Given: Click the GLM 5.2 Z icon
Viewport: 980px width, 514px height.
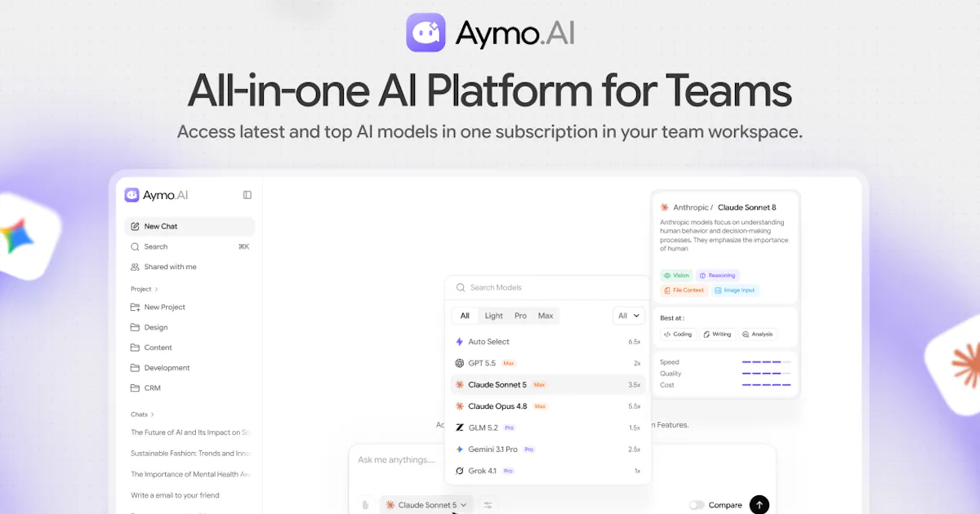Looking at the screenshot, I should point(460,428).
